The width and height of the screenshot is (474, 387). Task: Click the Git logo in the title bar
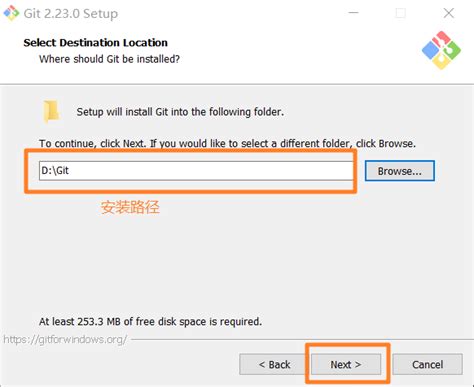pyautogui.click(x=11, y=13)
